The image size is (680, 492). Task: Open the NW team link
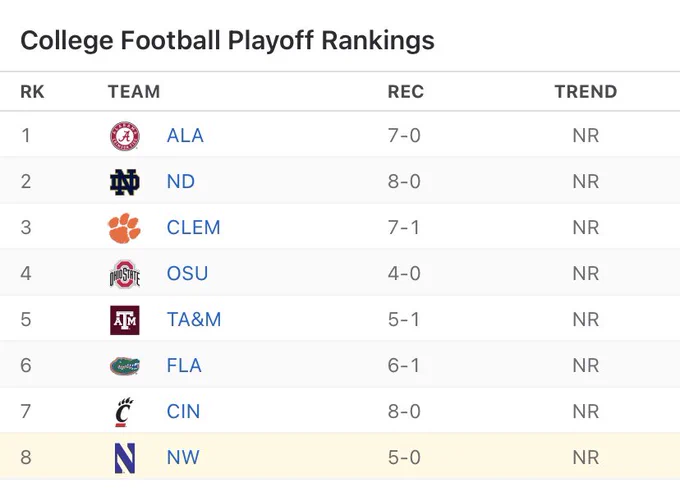tap(183, 458)
